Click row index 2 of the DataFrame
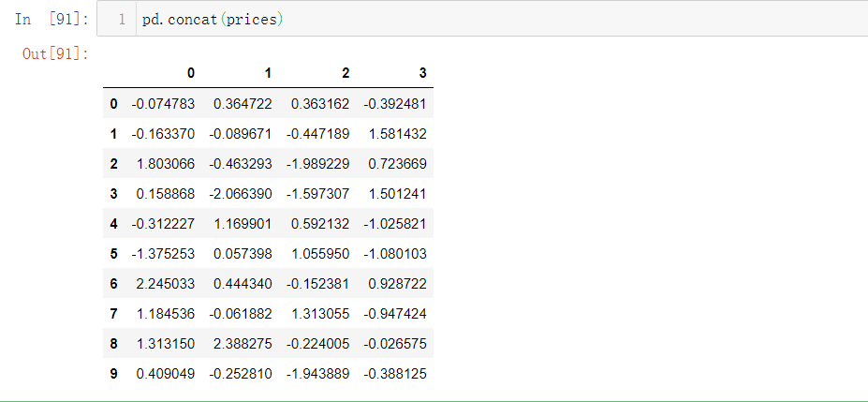Image resolution: width=868 pixels, height=402 pixels. pos(113,164)
